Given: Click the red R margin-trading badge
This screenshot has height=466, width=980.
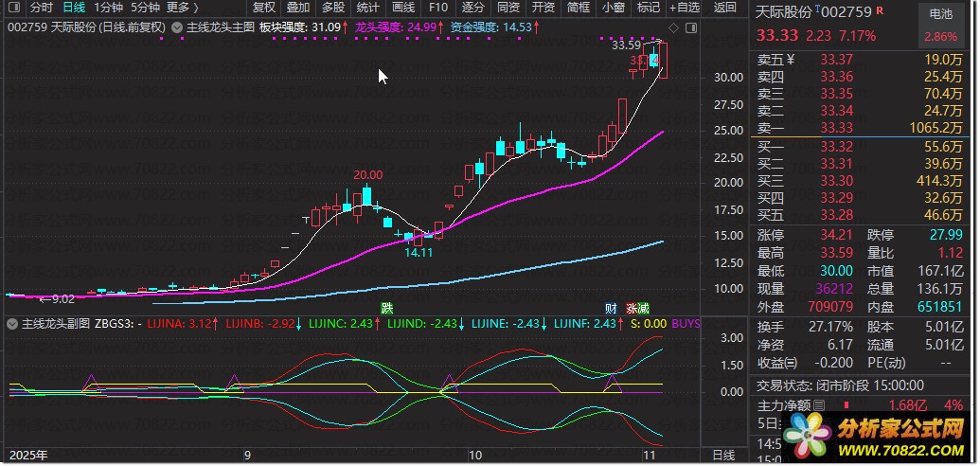Looking at the screenshot, I should pyautogui.click(x=881, y=10).
